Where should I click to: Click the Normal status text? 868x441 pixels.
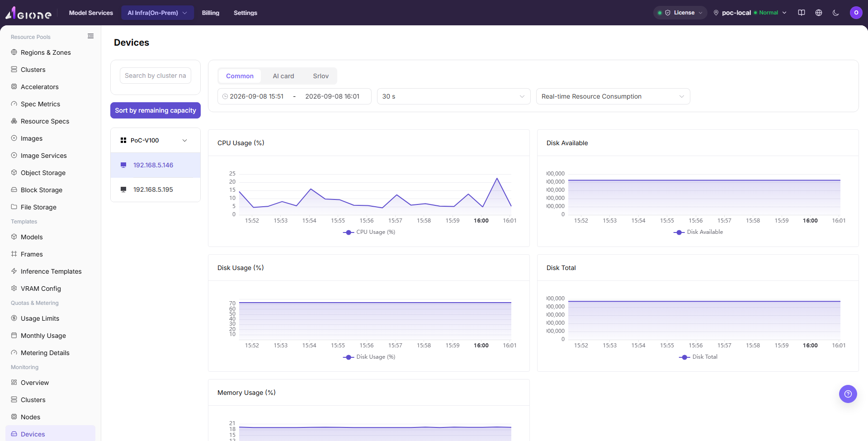(x=769, y=13)
